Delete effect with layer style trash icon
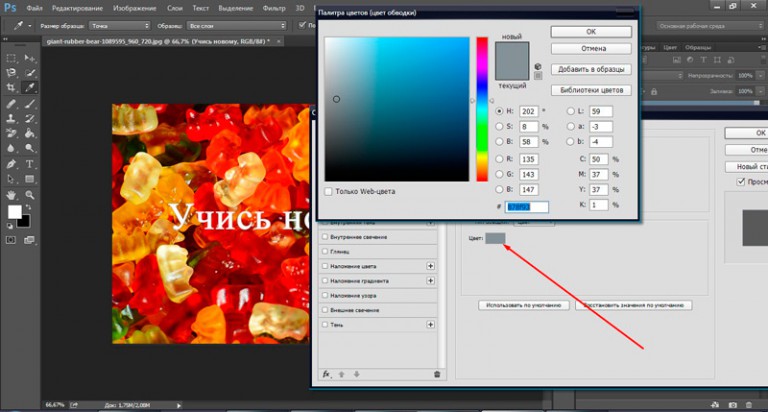This screenshot has width=768, height=412. click(x=437, y=374)
